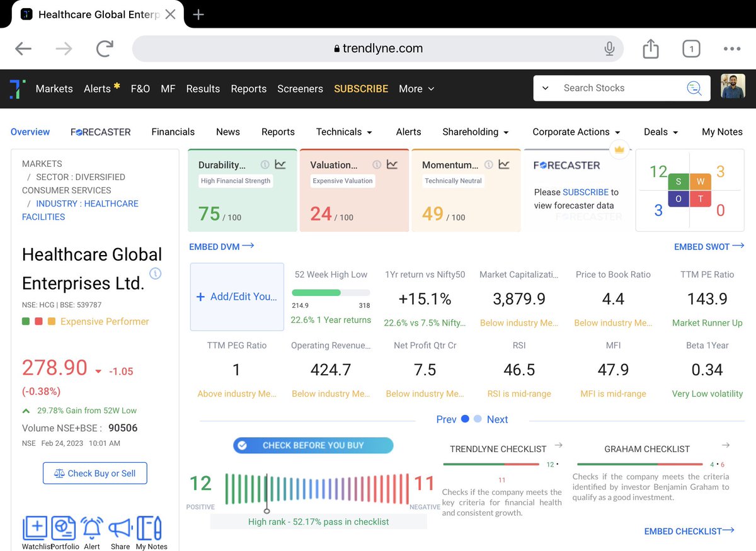Open the Financials tab
The image size is (756, 551).
[173, 132]
